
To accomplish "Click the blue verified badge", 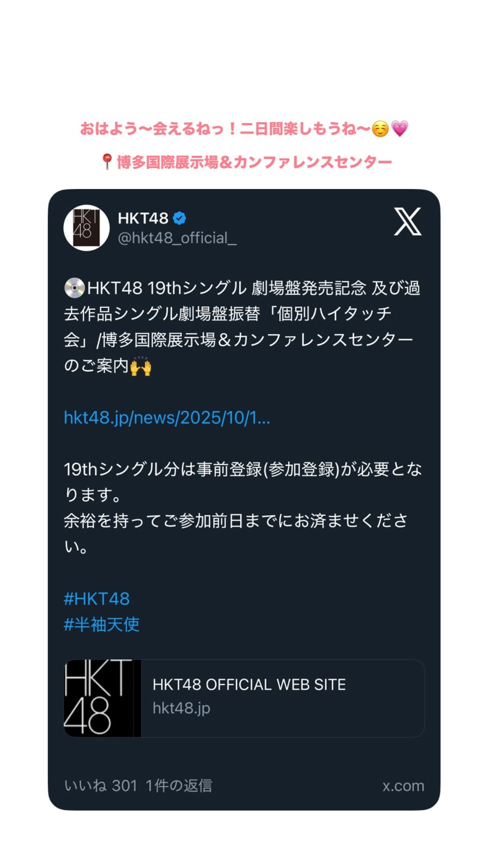I will coord(179,218).
